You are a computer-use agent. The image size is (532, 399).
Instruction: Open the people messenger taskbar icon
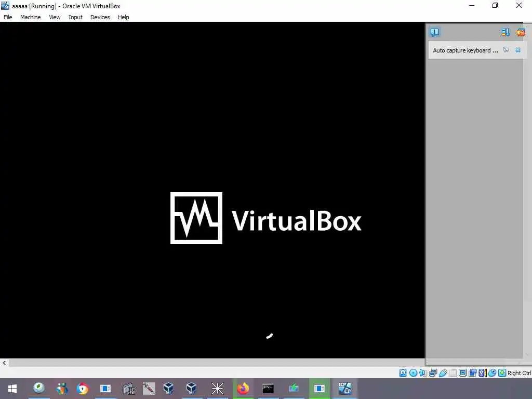coord(62,389)
